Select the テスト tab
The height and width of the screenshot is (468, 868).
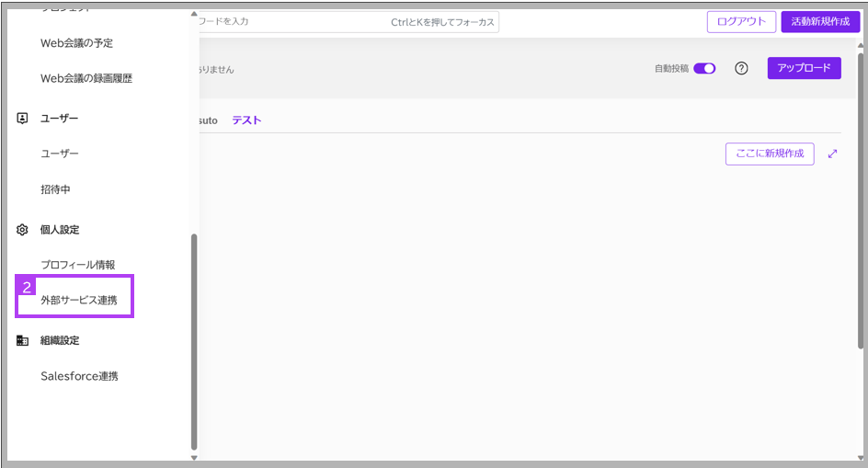(x=246, y=120)
